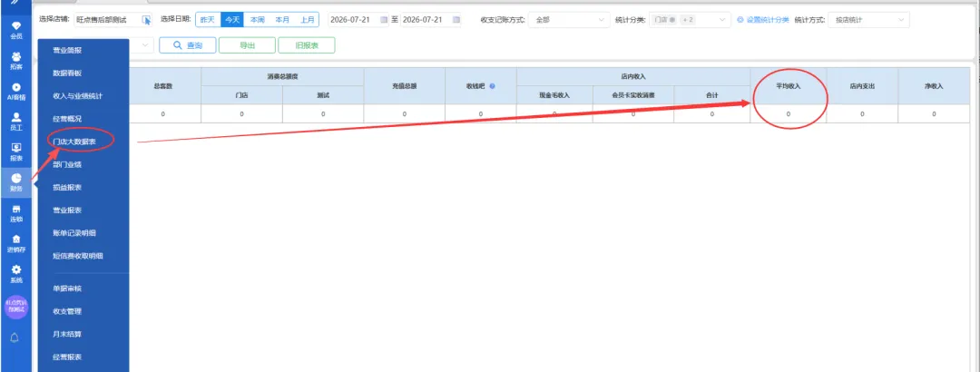Viewport: 980px width, 372px height.
Task: Remove the 门店 tag in 统计分类
Action: point(671,20)
